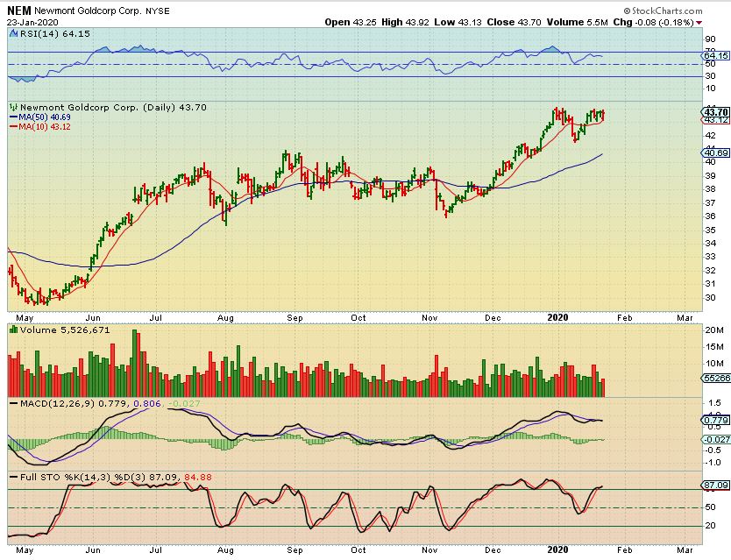Click the Mar label under the price panel

685,317
